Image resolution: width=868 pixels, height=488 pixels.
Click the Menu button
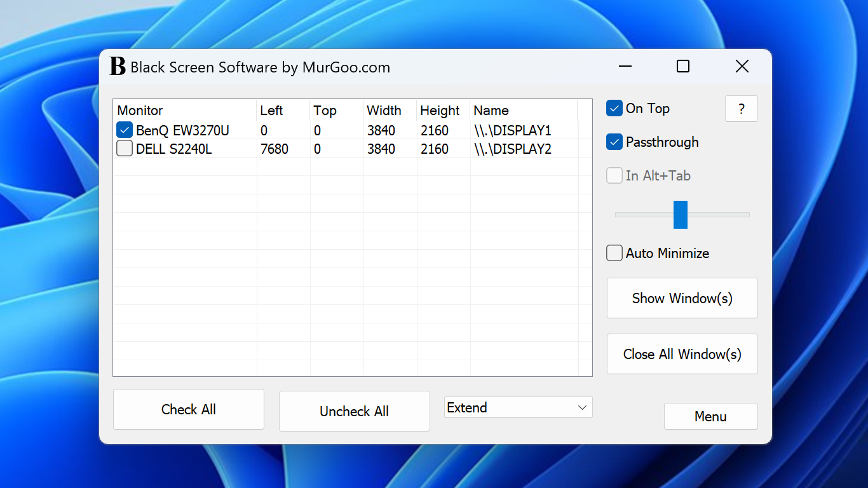coord(710,416)
